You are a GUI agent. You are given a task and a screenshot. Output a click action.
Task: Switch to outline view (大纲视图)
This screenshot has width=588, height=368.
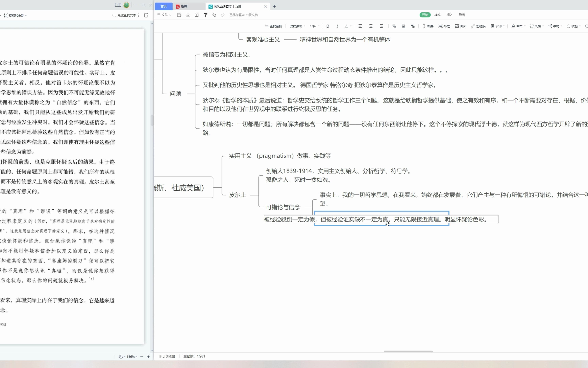[167, 357]
